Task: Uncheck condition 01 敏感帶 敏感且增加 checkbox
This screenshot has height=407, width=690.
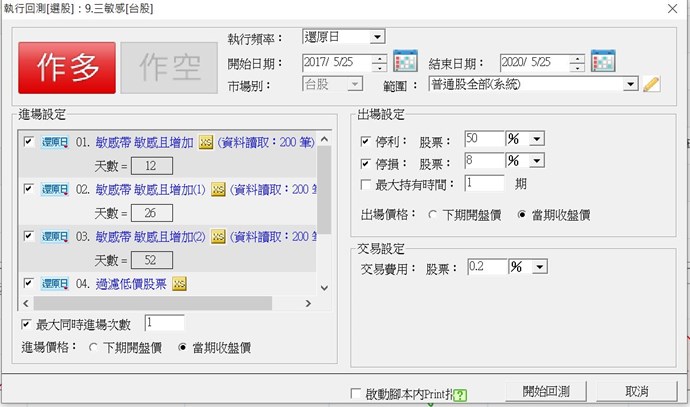Action: (29, 142)
